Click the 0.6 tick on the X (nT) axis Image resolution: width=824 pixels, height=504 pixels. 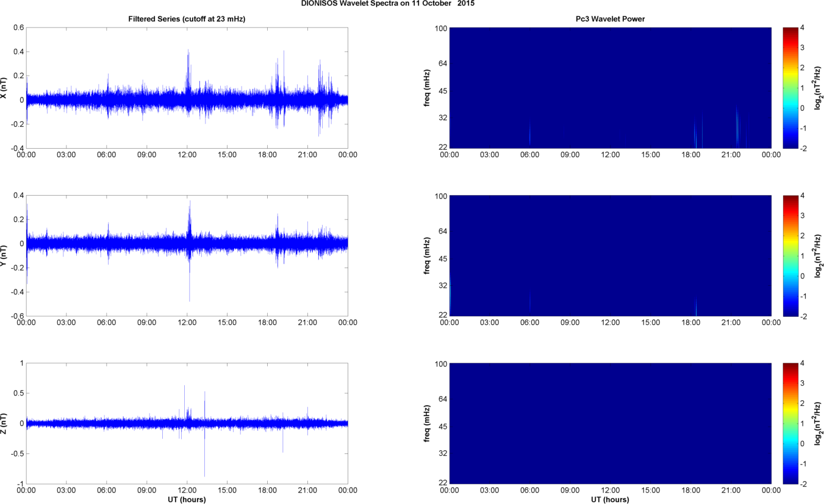point(18,27)
